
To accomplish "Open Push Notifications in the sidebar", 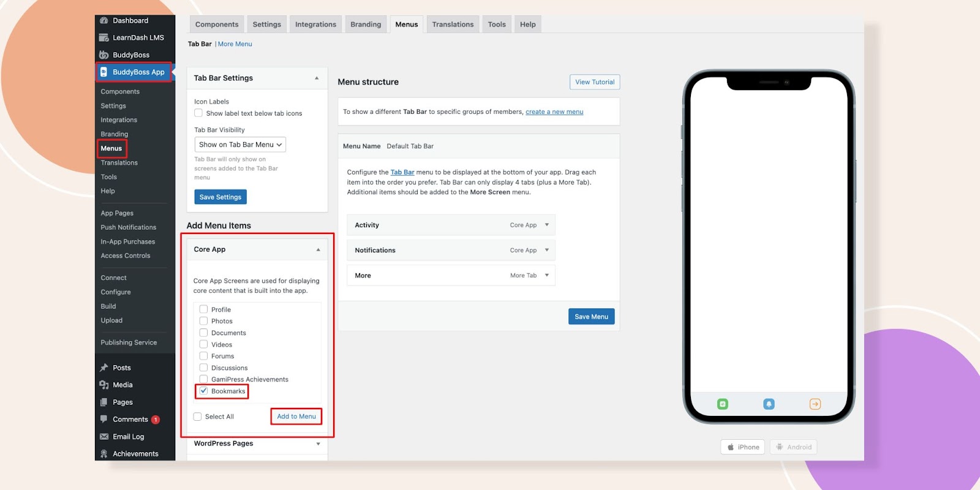I will tap(129, 227).
